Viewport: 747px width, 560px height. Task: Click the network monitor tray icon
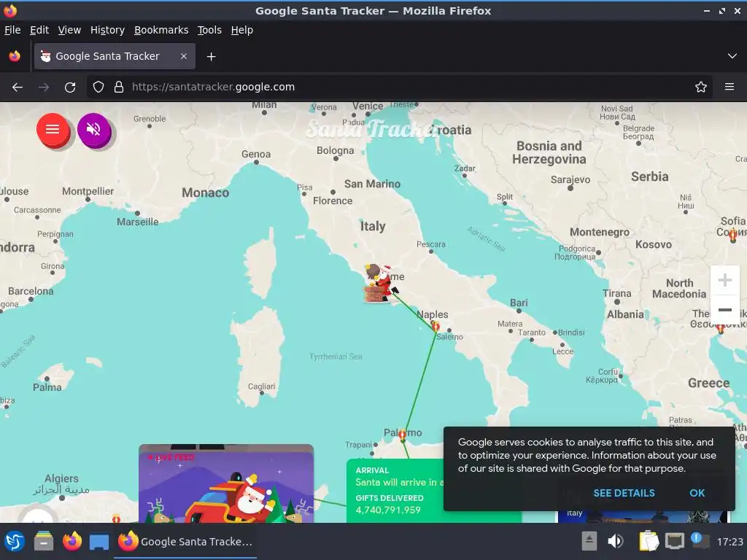tap(675, 542)
